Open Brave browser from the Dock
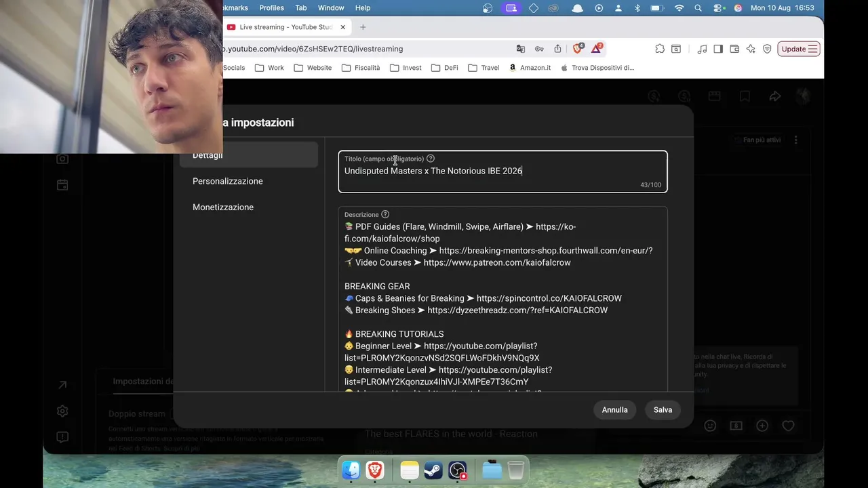This screenshot has height=488, width=868. (375, 470)
